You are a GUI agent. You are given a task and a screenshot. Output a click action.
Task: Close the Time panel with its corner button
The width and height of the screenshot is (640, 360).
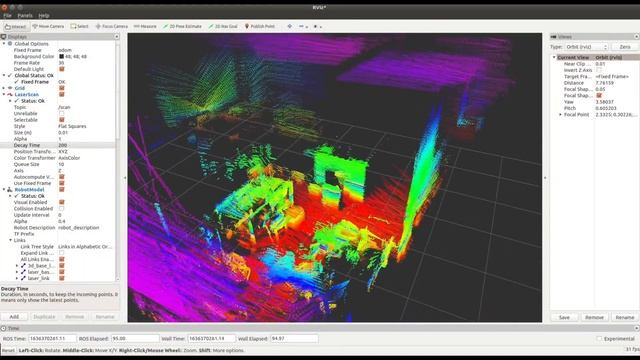(637, 328)
